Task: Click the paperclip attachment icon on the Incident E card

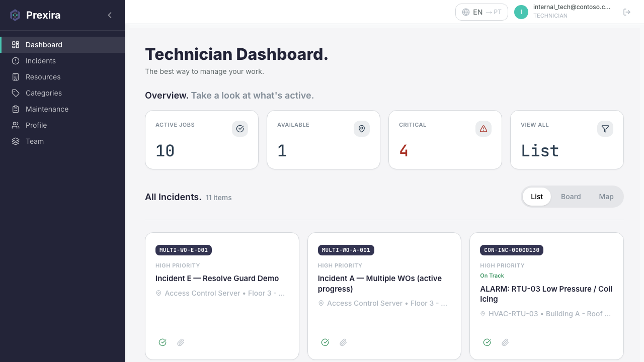Action: 181,342
